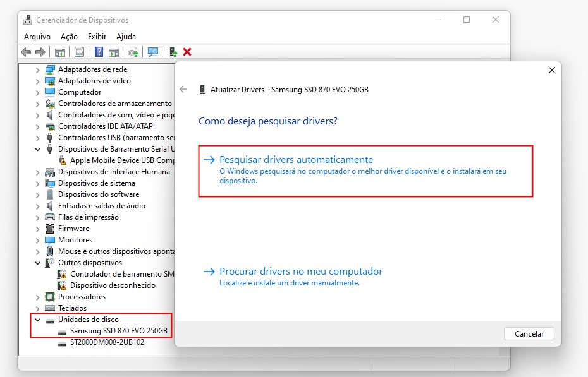Image resolution: width=588 pixels, height=377 pixels.
Task: Open the Ação menu
Action: pos(69,37)
